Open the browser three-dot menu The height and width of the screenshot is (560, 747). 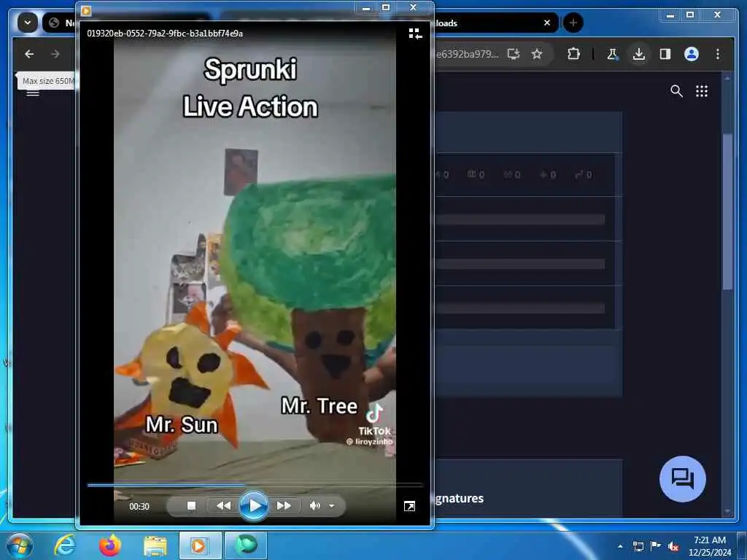718,54
